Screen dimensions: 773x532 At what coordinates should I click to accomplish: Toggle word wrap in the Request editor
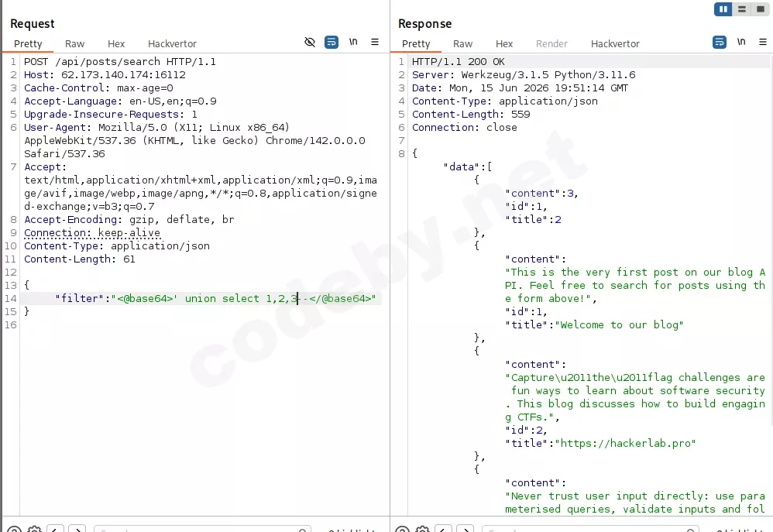(332, 42)
